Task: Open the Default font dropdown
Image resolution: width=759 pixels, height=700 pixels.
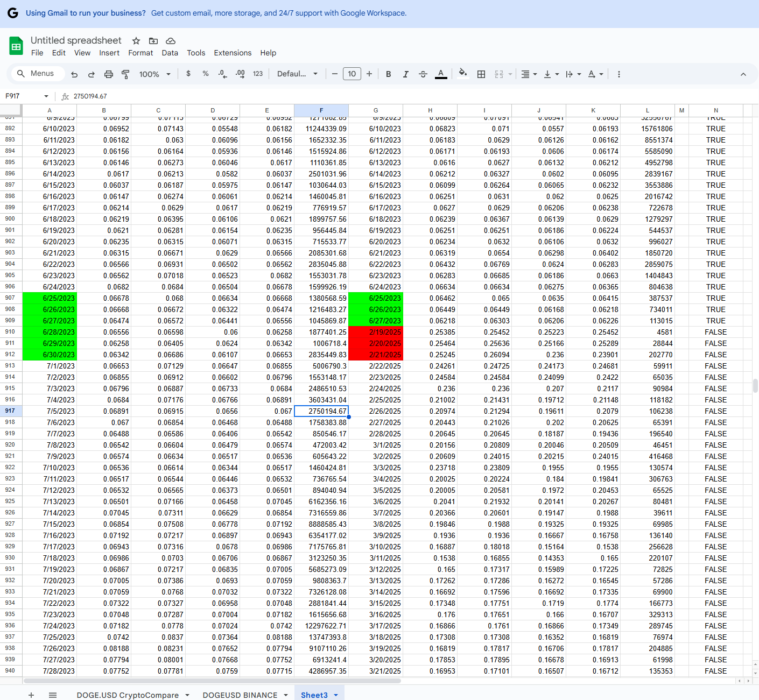Action: coord(297,74)
